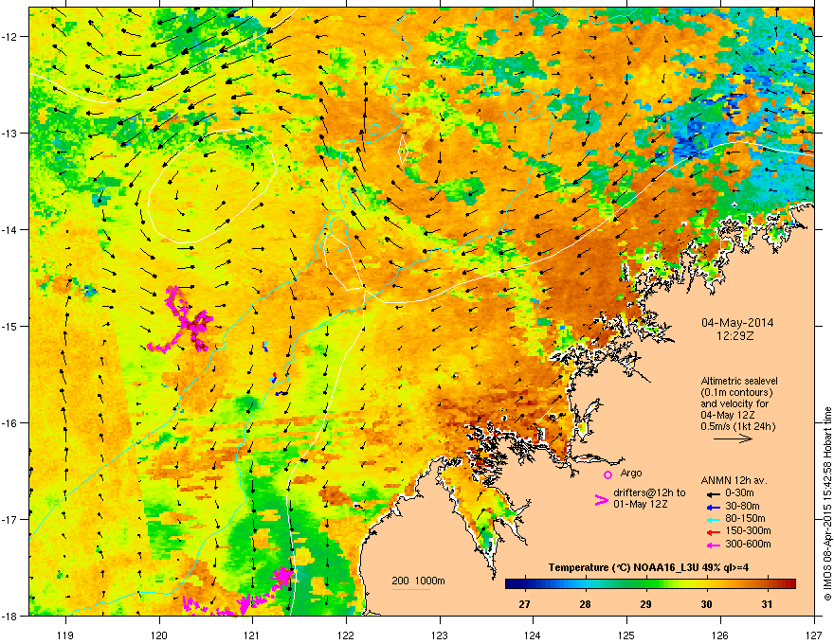This screenshot has width=834, height=644.
Task: Click the 'Argo' legend label
Action: (631, 473)
